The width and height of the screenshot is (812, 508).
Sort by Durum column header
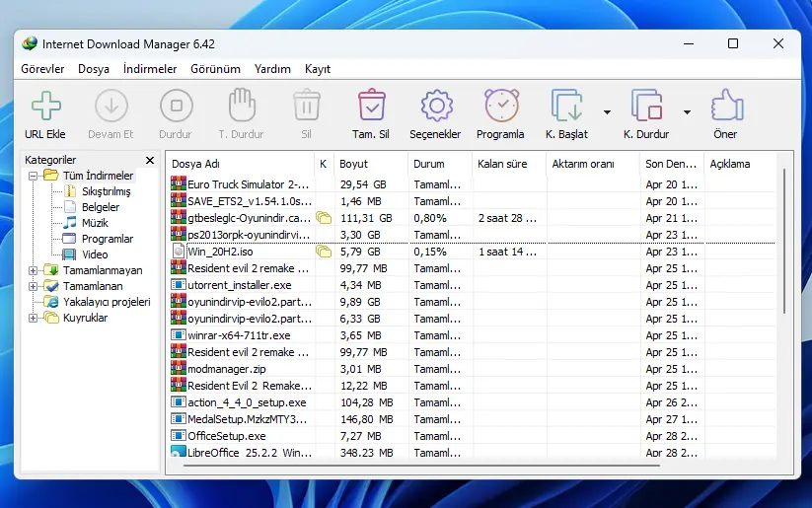click(440, 164)
